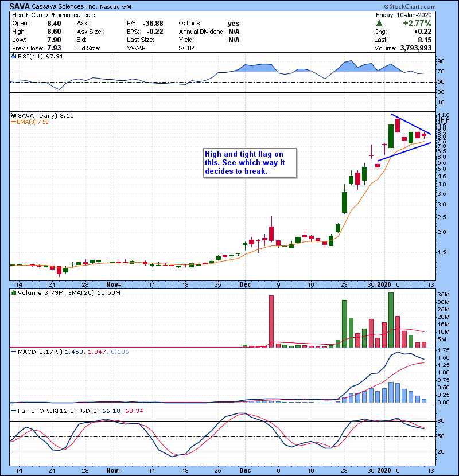459x476 pixels.
Task: Click the Prev Close value 7.93
Action: [54, 48]
